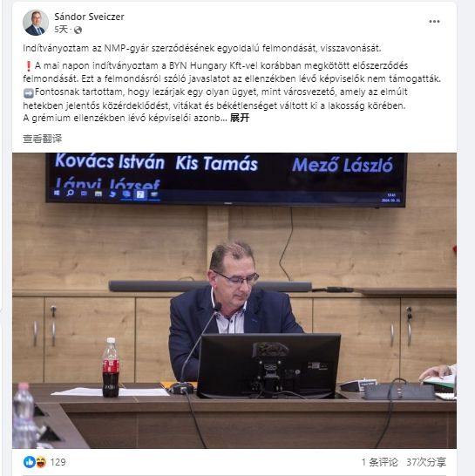The image size is (475, 476).
Task: Click the right-arrow emoji before Fontosnak
Action: (x=29, y=92)
